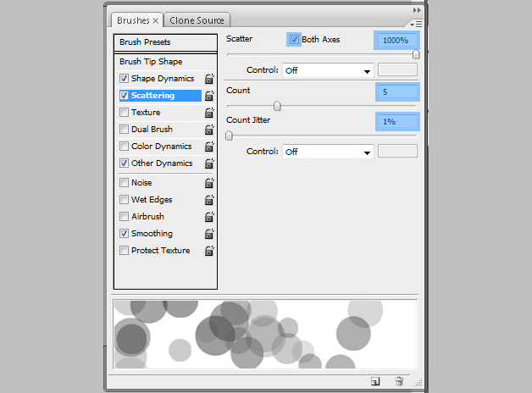Click the brush stroke preview area
Viewport: 532px width, 393px height.
click(265, 334)
